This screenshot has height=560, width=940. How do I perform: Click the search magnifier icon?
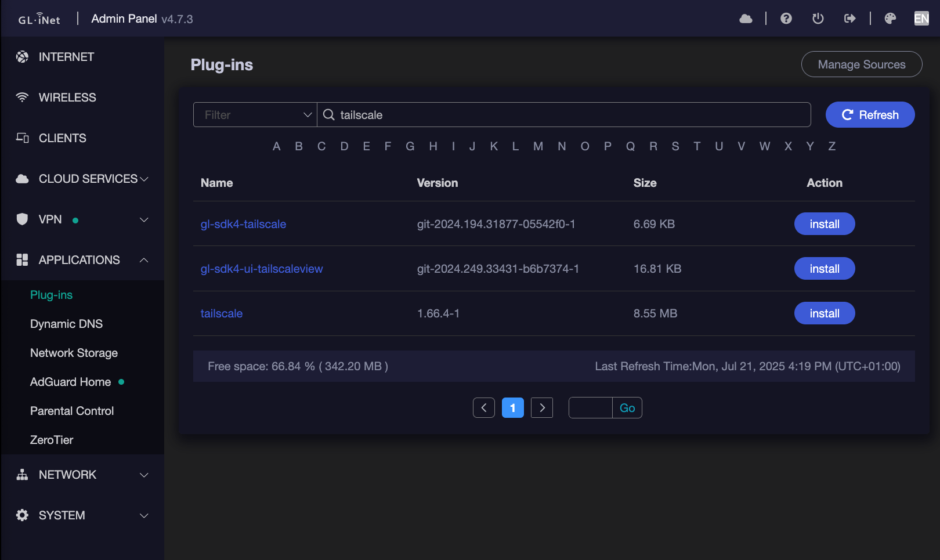(x=329, y=115)
